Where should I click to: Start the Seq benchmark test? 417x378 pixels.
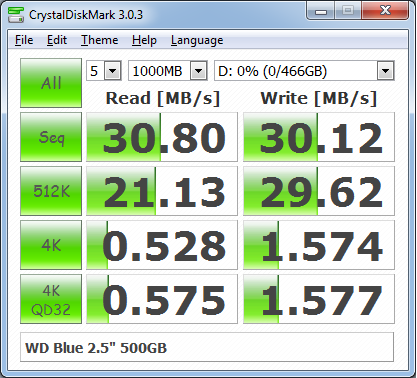tap(51, 137)
